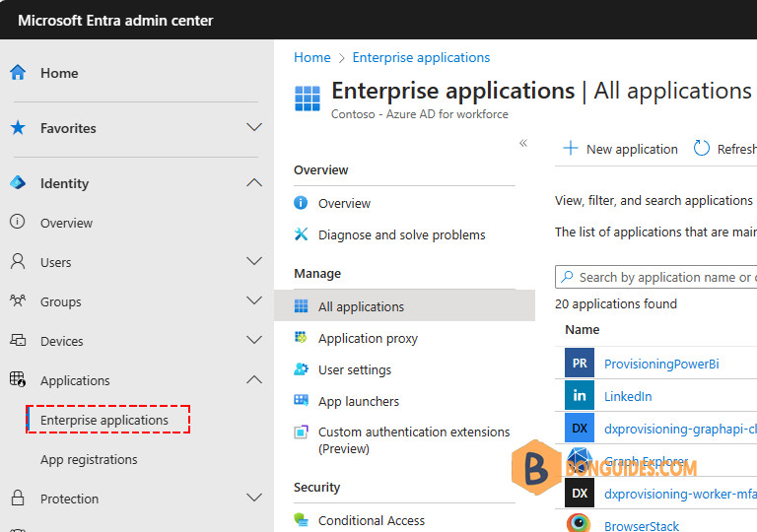This screenshot has height=532, width=757.
Task: Open Diagnose and solve problems
Action: [x=404, y=234]
